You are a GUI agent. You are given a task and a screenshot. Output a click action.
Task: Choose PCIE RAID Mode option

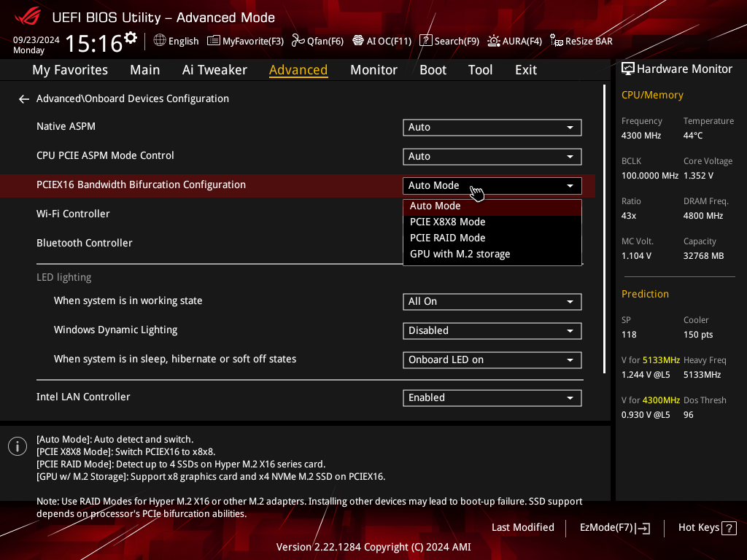click(492, 238)
